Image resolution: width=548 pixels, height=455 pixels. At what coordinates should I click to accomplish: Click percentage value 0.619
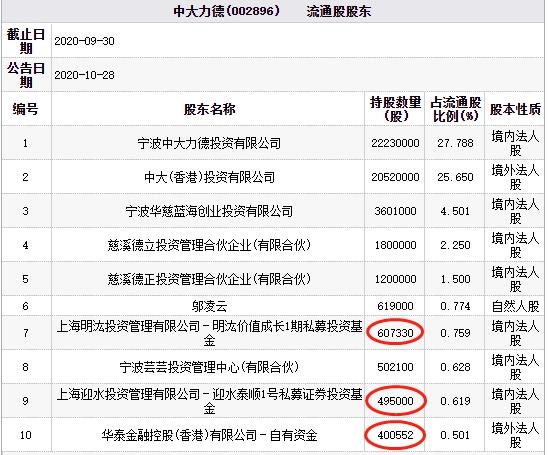pyautogui.click(x=455, y=401)
